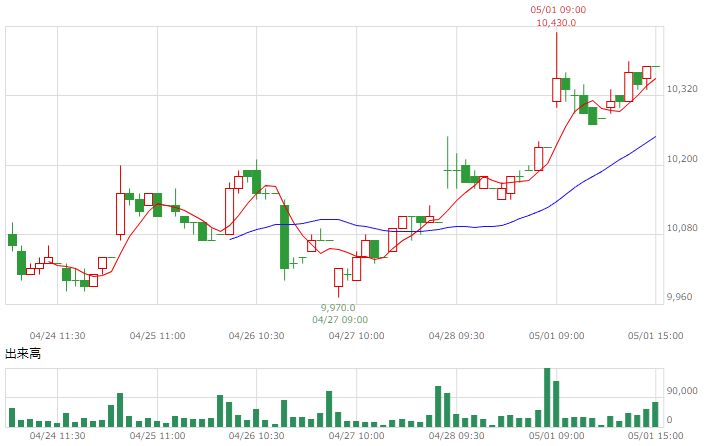This screenshot has width=710, height=446.
Task: Click the 04/26 10:30 label under price chart
Action: pos(256,336)
